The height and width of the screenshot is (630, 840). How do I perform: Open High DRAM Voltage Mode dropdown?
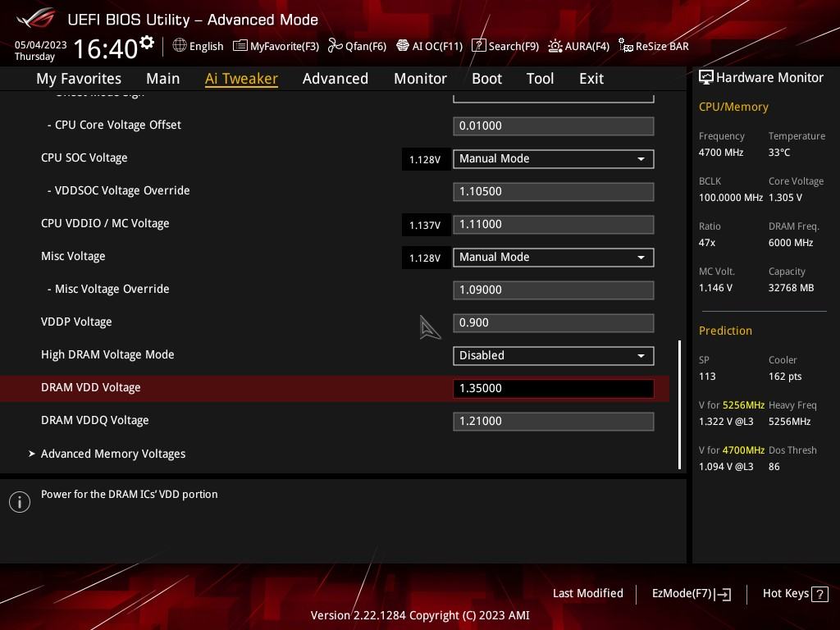(554, 356)
